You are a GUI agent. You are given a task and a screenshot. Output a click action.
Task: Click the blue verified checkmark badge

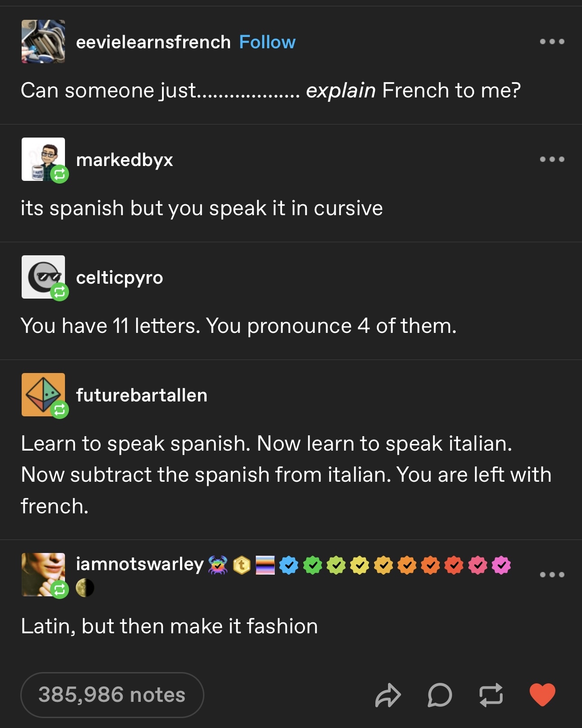[289, 565]
